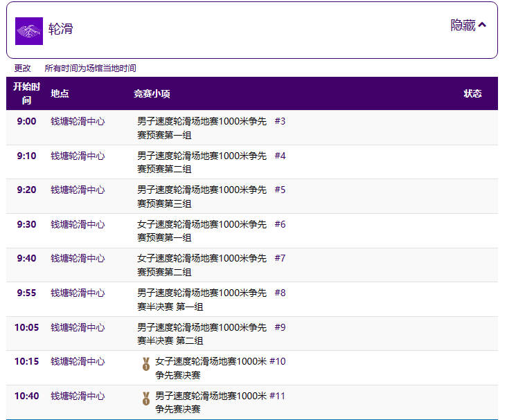Click the 竞赛小项 column header
This screenshot has width=507, height=420.
(152, 93)
